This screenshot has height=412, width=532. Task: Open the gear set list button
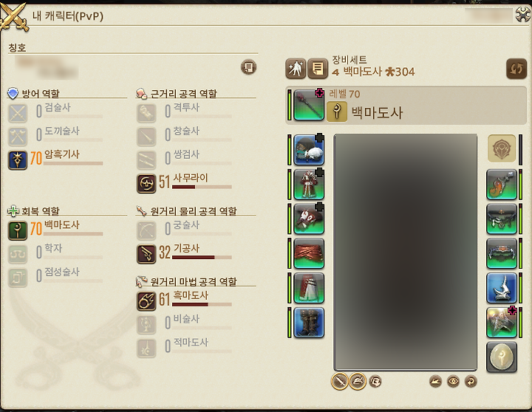318,69
